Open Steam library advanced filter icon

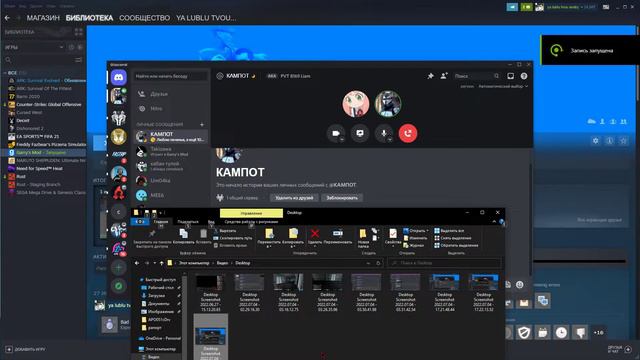pos(78,60)
